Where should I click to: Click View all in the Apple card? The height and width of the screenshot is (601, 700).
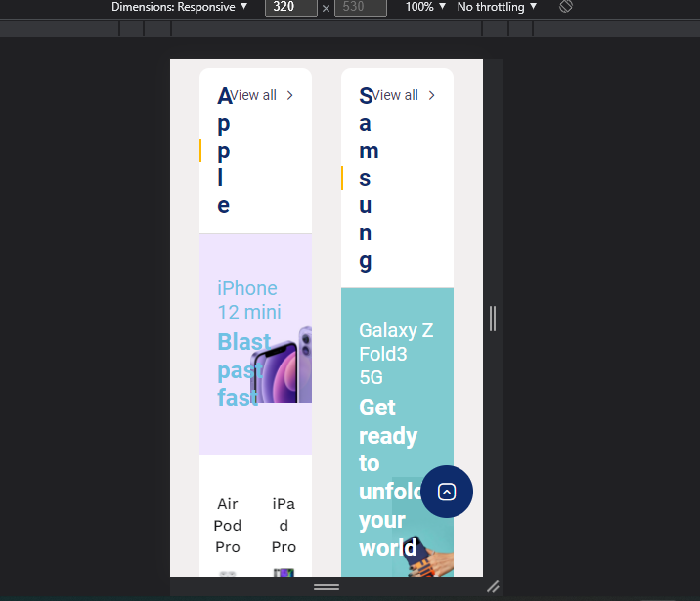253,95
